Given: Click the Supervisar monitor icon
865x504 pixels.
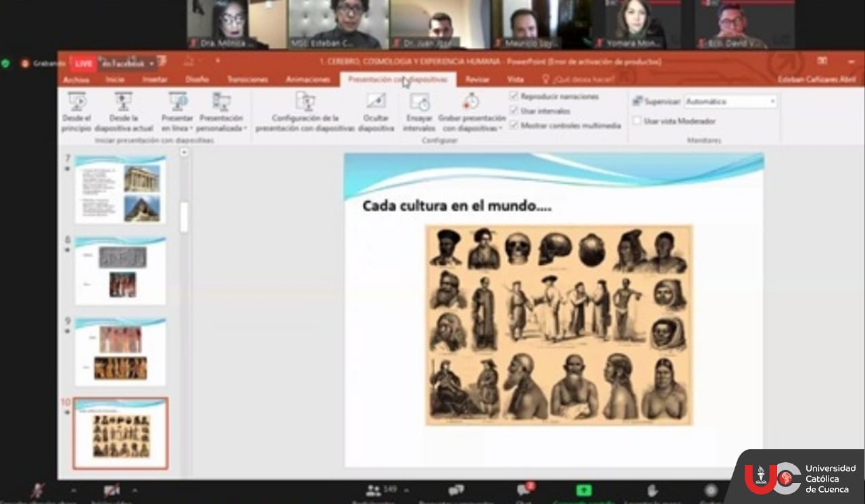Looking at the screenshot, I should pyautogui.click(x=637, y=101).
